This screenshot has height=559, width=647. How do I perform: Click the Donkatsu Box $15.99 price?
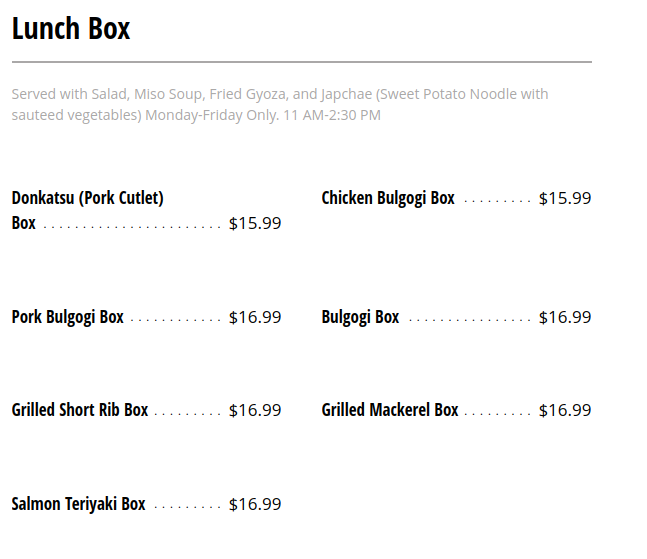point(255,223)
